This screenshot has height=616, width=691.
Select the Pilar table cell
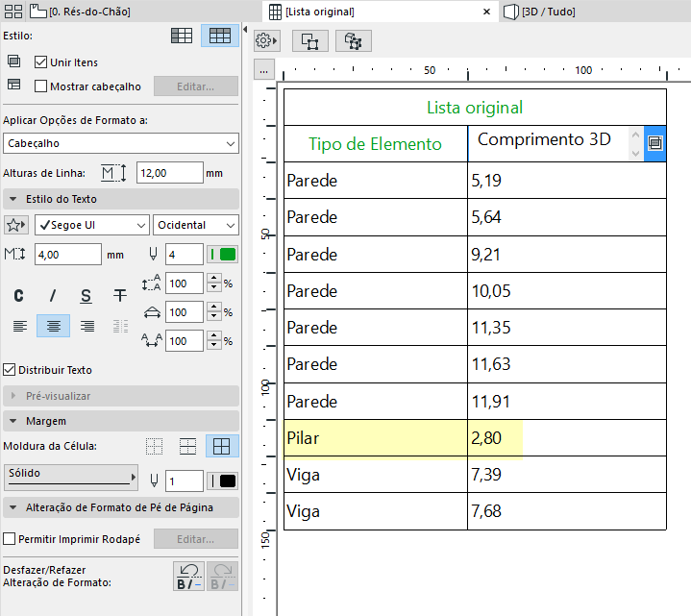click(376, 438)
